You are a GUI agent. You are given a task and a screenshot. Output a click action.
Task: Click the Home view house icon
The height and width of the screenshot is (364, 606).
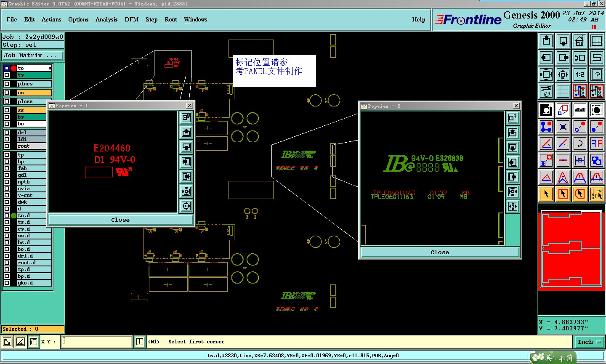pos(580,41)
